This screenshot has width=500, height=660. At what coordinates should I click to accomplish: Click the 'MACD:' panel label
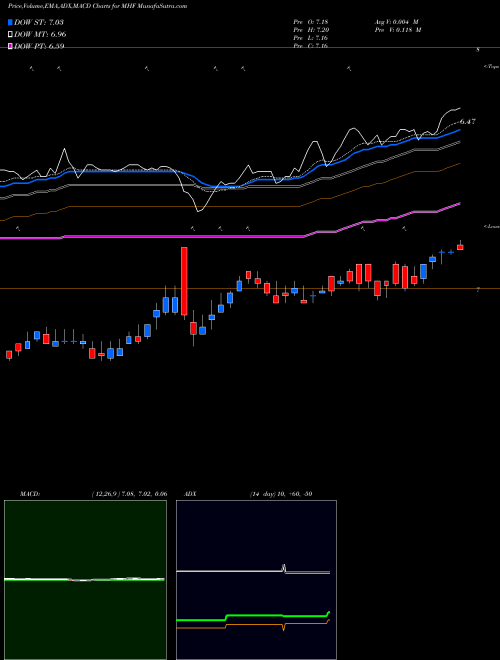30,494
